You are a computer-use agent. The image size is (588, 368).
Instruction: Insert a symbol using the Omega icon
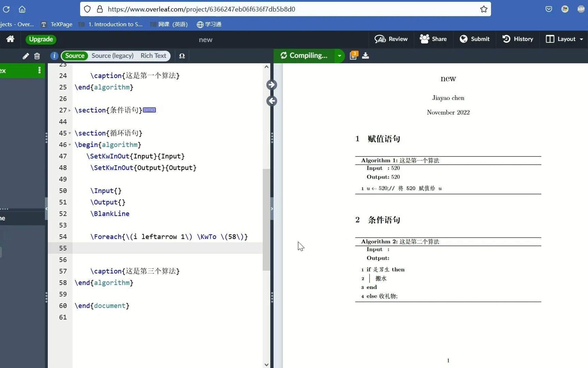(x=182, y=56)
